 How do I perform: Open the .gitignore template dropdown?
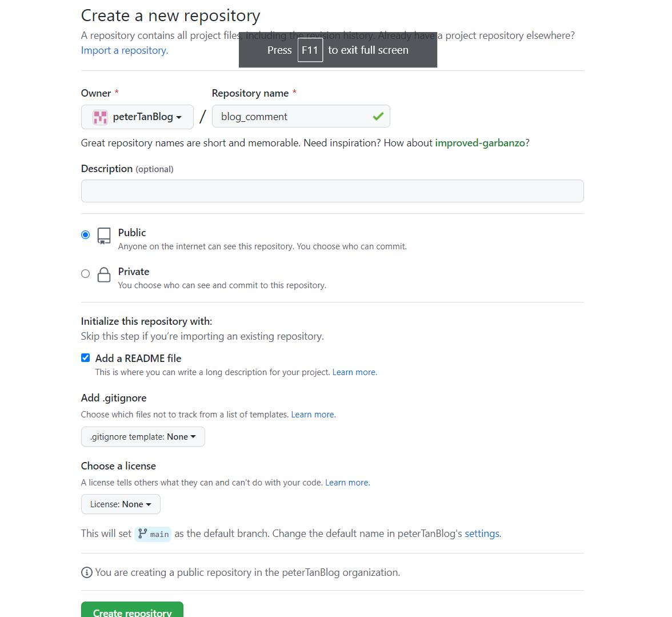[143, 436]
